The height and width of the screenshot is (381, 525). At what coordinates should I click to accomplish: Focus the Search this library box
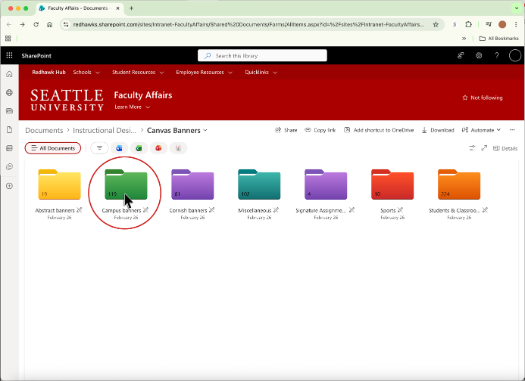pos(262,56)
